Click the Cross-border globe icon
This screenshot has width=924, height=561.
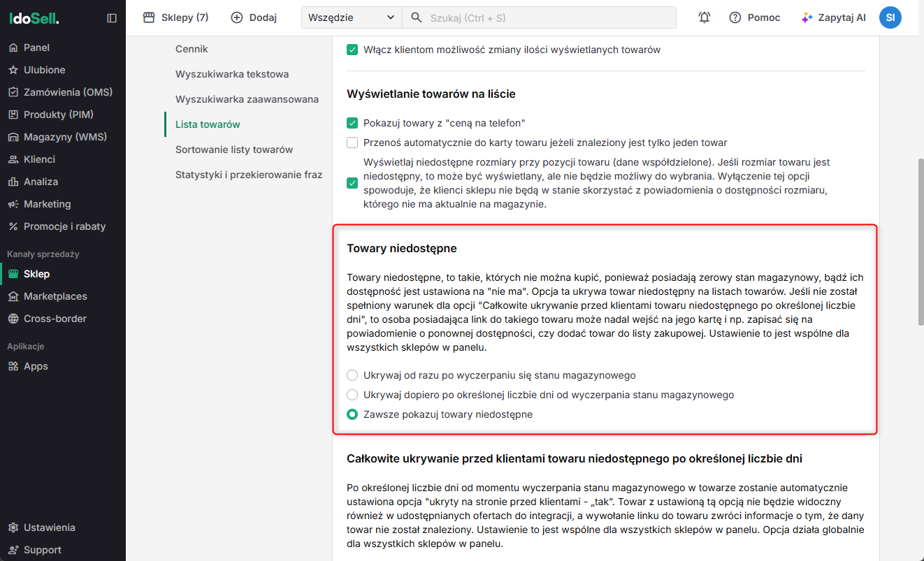13,319
